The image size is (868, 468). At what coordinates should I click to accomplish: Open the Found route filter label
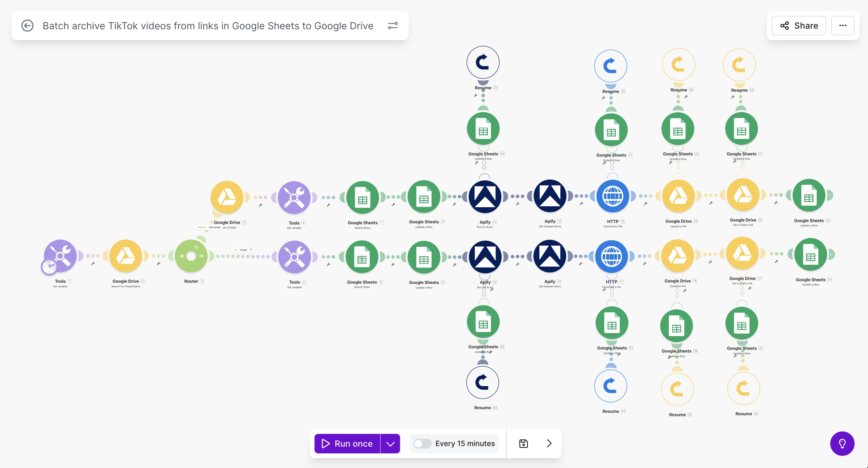tap(243, 250)
